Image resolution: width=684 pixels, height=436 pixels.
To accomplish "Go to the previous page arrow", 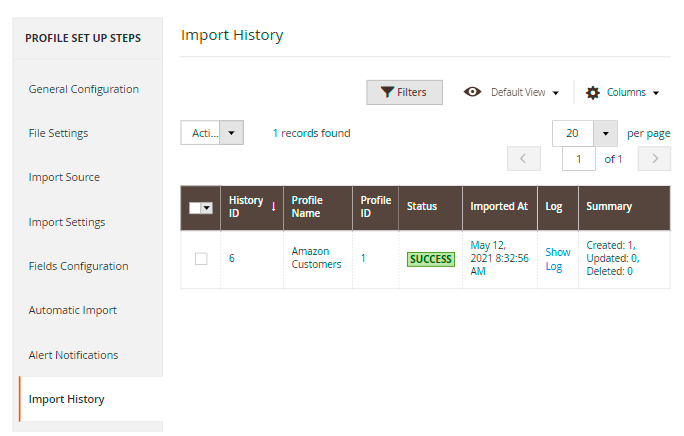I will (523, 159).
